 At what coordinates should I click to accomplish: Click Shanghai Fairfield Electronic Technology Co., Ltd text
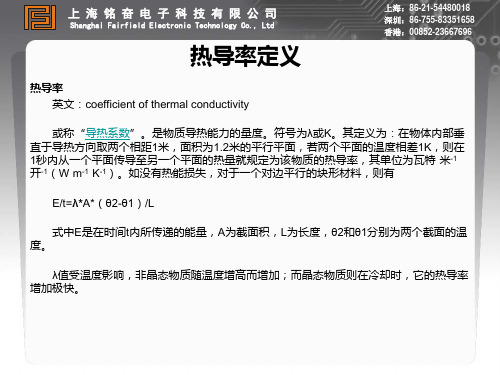[172, 25]
